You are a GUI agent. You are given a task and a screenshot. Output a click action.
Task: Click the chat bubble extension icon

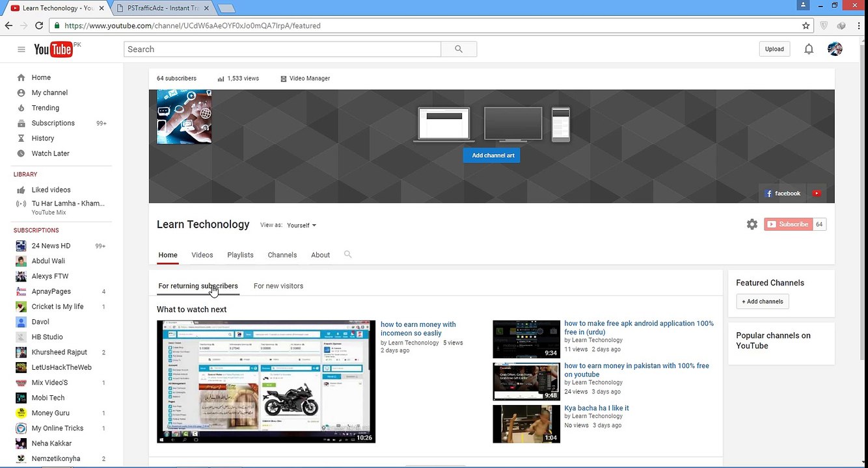pyautogui.click(x=841, y=25)
